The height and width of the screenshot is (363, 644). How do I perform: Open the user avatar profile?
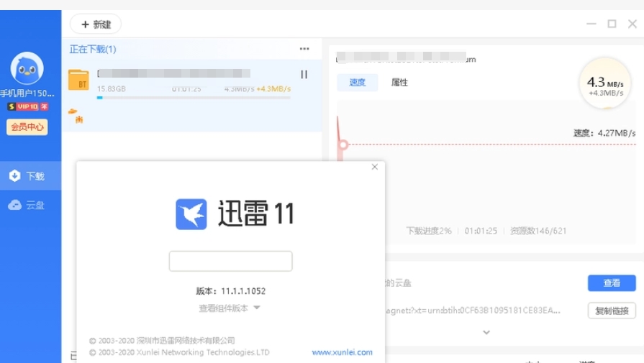point(27,68)
